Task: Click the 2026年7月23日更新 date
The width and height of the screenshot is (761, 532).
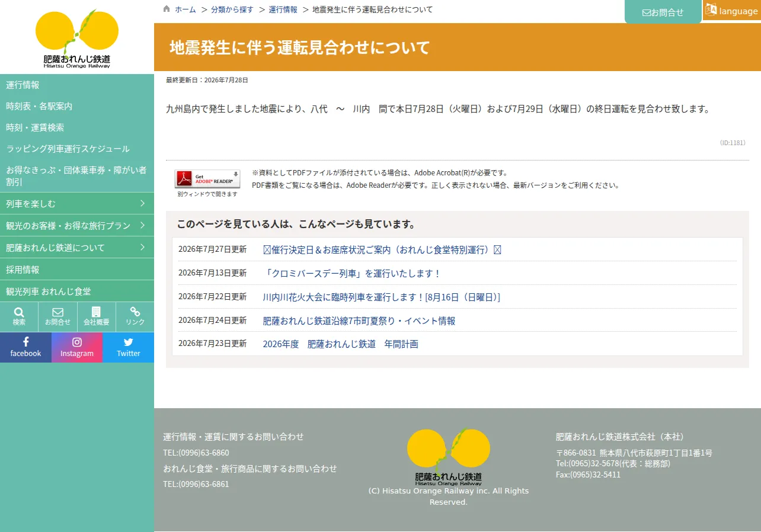Action: pyautogui.click(x=212, y=344)
